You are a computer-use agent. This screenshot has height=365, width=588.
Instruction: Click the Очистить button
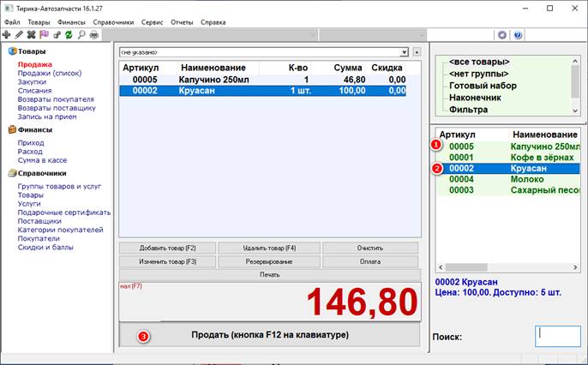(370, 248)
